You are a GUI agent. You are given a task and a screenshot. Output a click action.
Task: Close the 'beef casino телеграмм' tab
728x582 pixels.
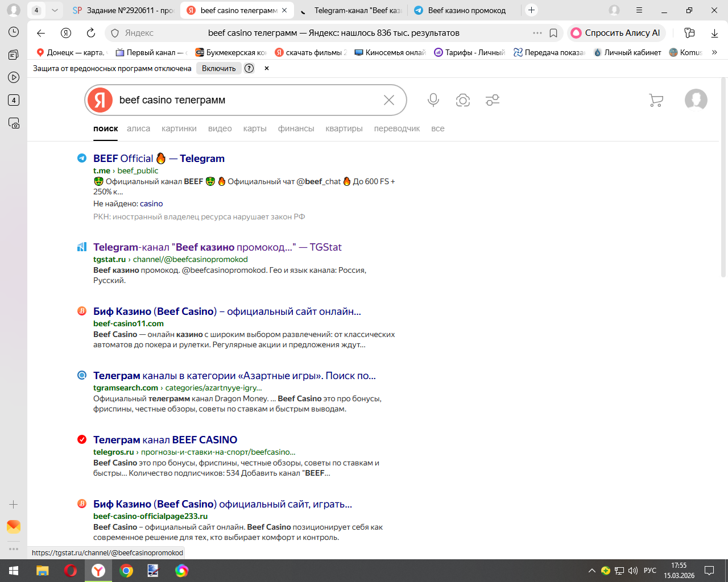pos(284,10)
